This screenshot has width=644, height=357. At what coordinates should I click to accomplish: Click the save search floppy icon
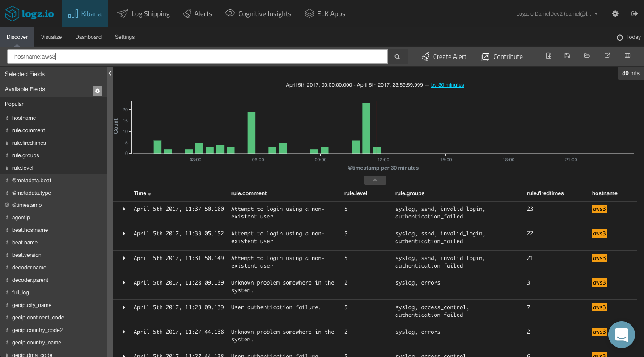pyautogui.click(x=567, y=55)
